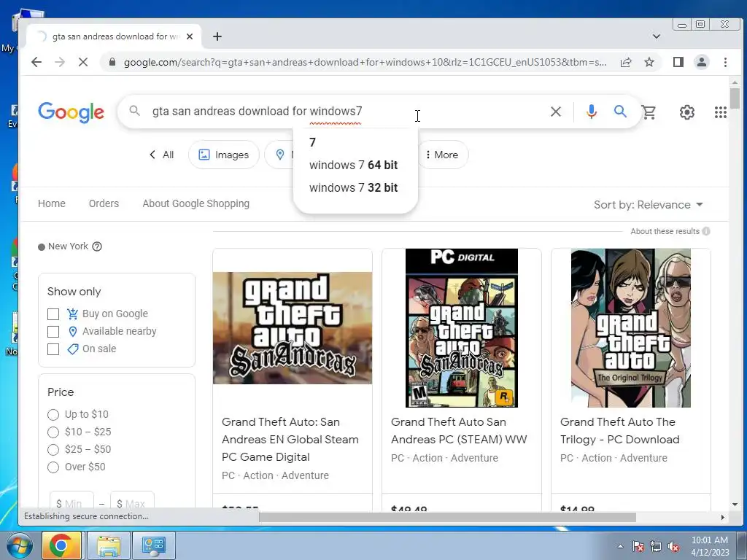The height and width of the screenshot is (560, 747).
Task: Click the Google logo
Action: 71,112
